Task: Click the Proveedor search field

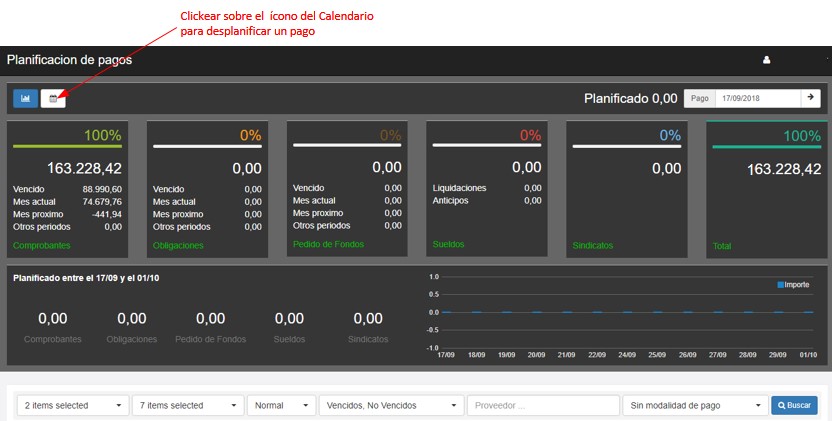Action: 543,405
